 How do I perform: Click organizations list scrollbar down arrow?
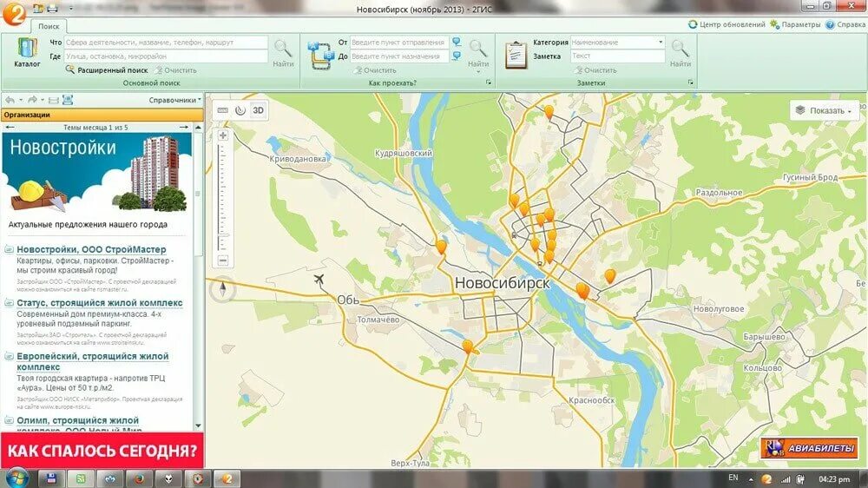(198, 425)
